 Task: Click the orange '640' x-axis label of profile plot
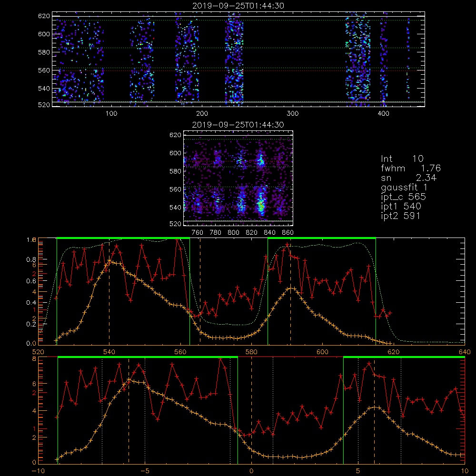[x=465, y=352]
